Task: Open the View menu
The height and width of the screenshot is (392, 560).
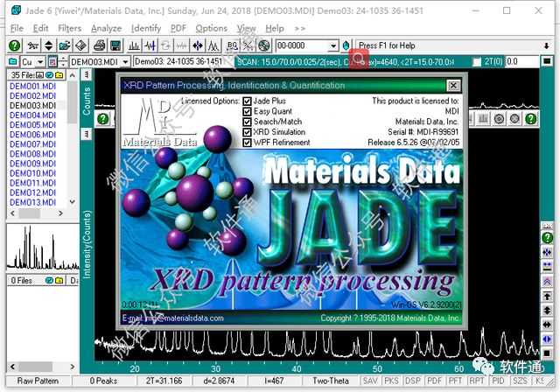Action: pyautogui.click(x=247, y=28)
